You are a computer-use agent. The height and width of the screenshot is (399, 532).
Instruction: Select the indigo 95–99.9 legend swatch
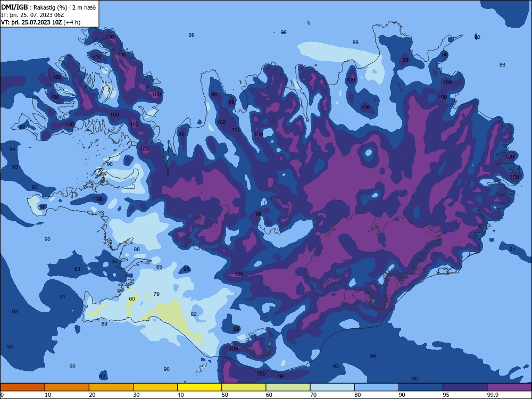[465, 387]
